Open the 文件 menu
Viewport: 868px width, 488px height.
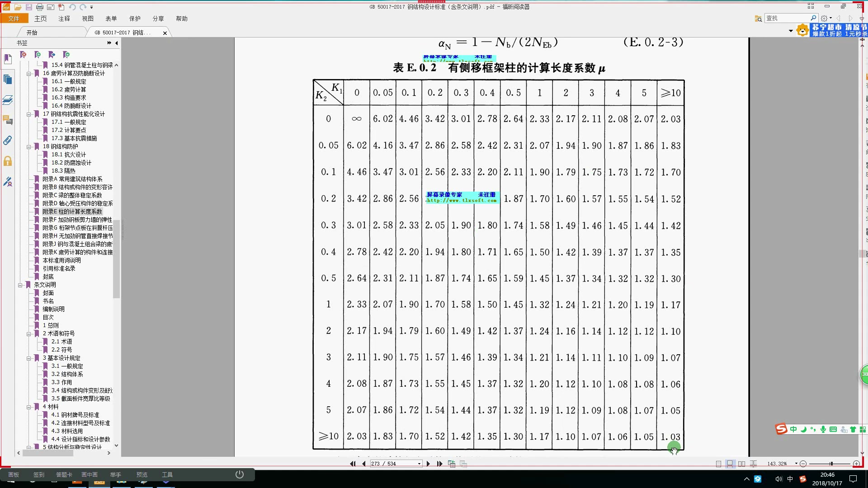(x=14, y=19)
